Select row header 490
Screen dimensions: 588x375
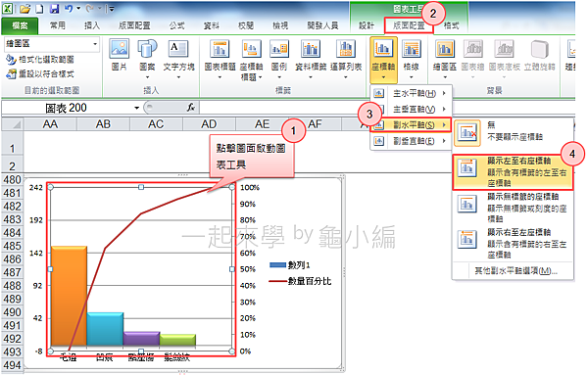tap(12, 312)
